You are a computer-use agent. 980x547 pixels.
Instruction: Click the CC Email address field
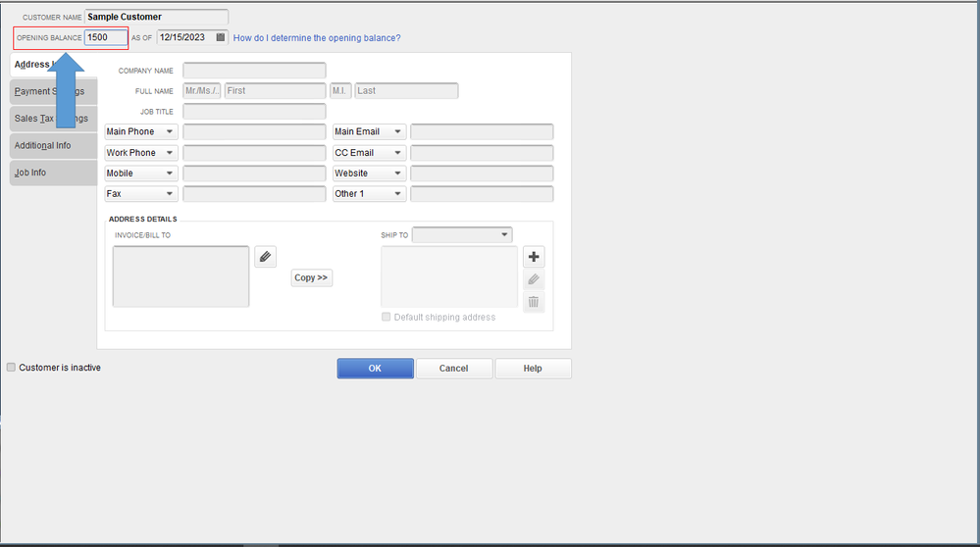coord(482,153)
